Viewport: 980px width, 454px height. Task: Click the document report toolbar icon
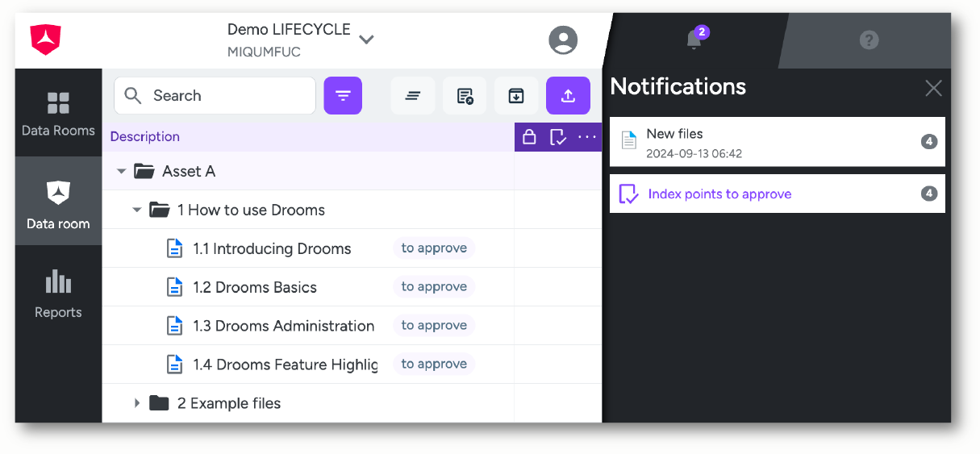465,96
